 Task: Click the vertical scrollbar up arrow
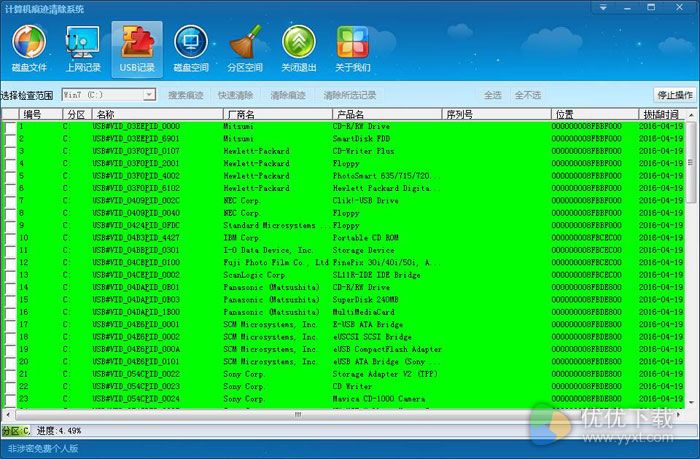691,115
